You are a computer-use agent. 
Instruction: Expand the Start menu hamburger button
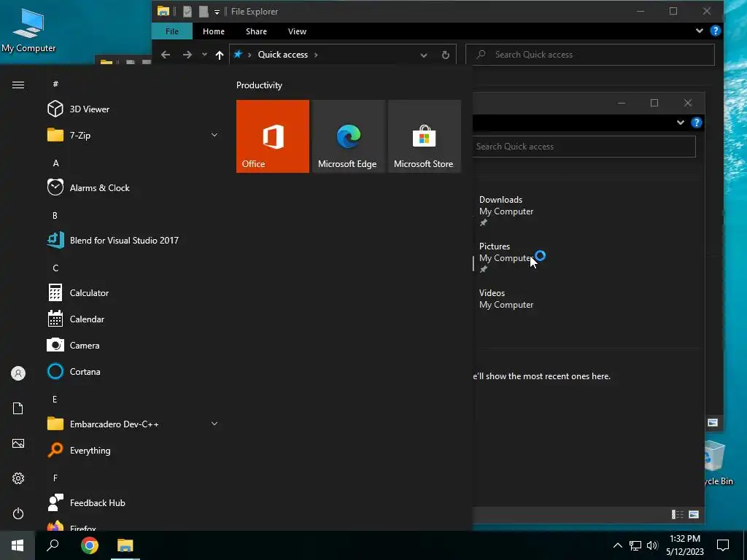[x=18, y=85]
